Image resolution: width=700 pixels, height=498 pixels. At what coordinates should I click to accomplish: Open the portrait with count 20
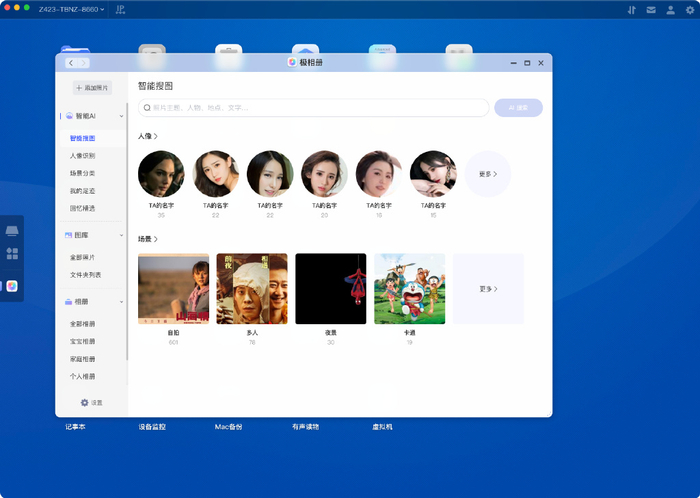pyautogui.click(x=325, y=174)
